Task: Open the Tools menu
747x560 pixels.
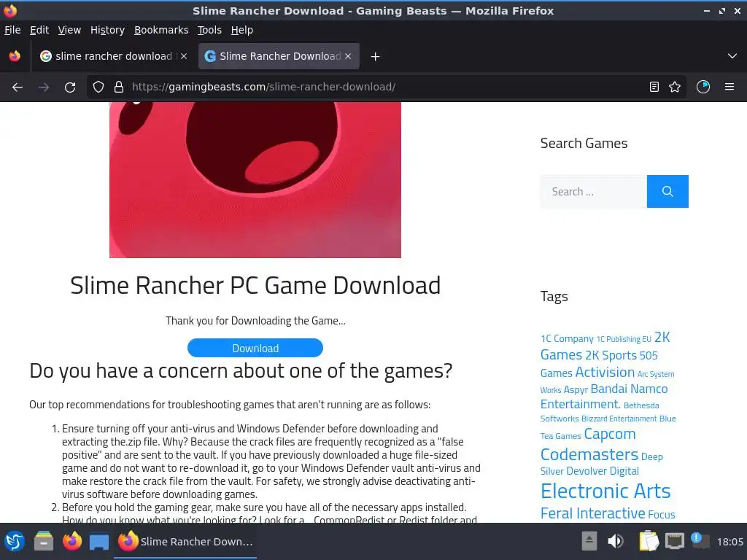Action: [x=209, y=30]
